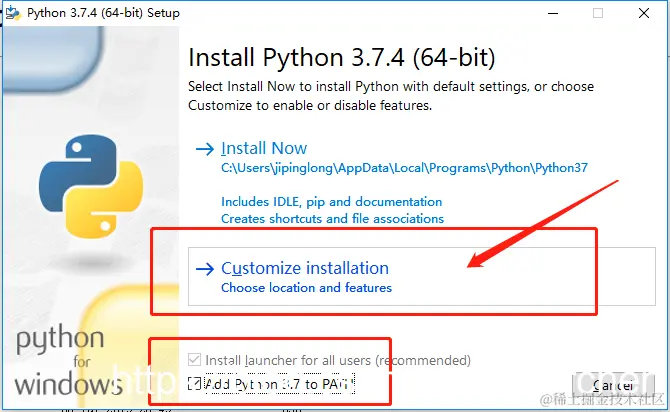Click 'Includes IDLE, pip and documentation' text

click(332, 202)
